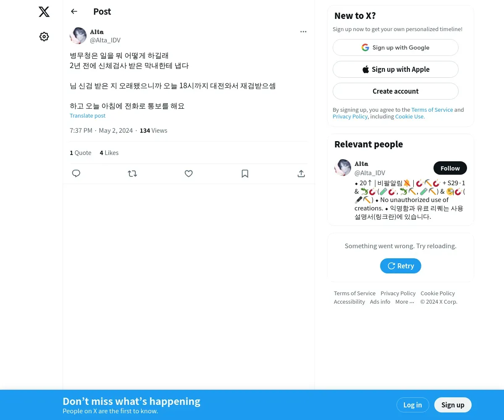Click Translate post link
Screen dimensions: 504x420
(87, 115)
